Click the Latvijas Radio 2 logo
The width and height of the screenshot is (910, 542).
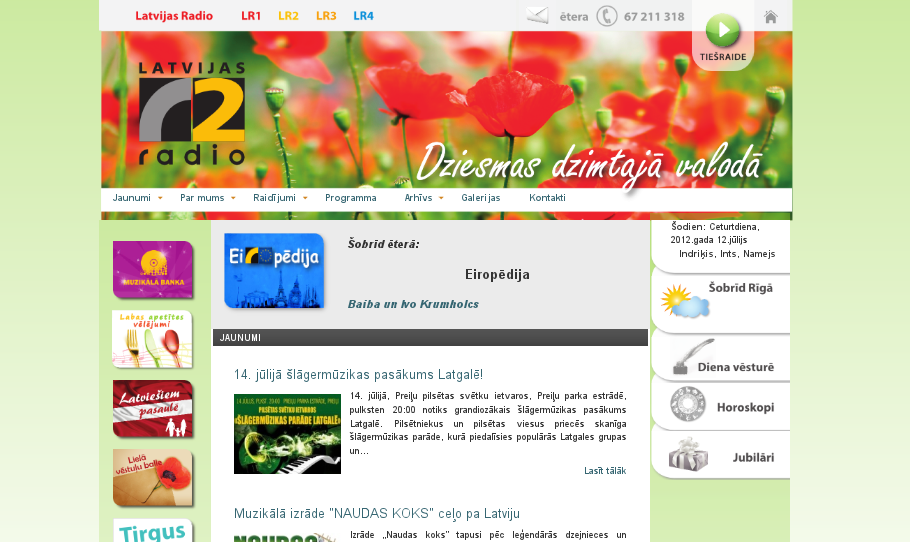192,114
